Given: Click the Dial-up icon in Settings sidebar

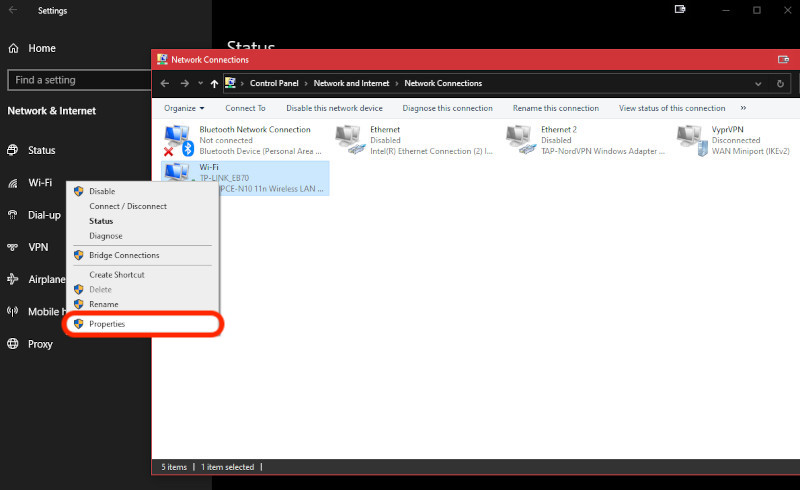Looking at the screenshot, I should click(x=13, y=215).
